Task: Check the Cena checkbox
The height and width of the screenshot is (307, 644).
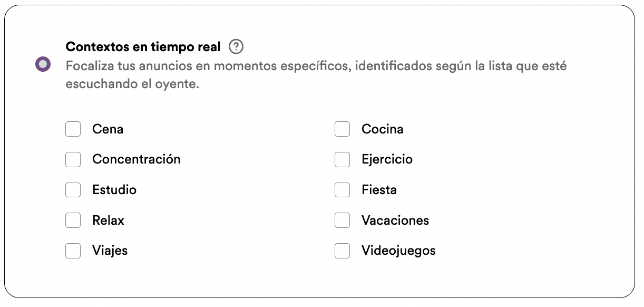Action: point(73,129)
